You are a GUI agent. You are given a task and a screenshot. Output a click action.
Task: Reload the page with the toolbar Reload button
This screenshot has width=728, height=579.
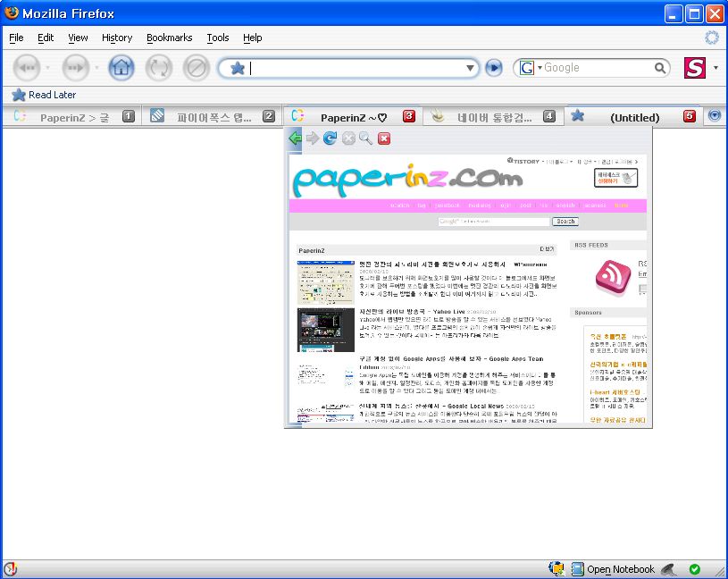[x=159, y=68]
